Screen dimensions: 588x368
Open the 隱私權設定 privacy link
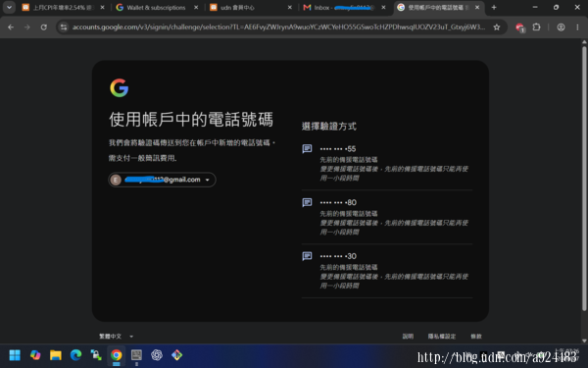coord(442,336)
